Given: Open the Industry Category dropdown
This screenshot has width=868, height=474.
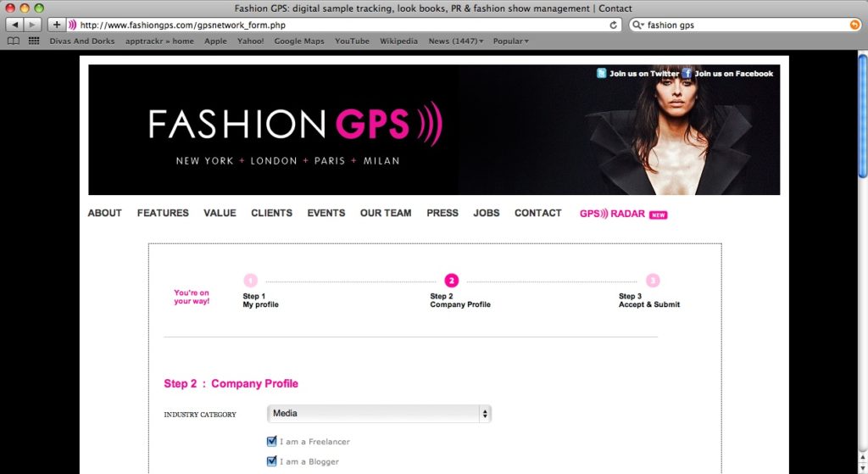Looking at the screenshot, I should [x=379, y=414].
